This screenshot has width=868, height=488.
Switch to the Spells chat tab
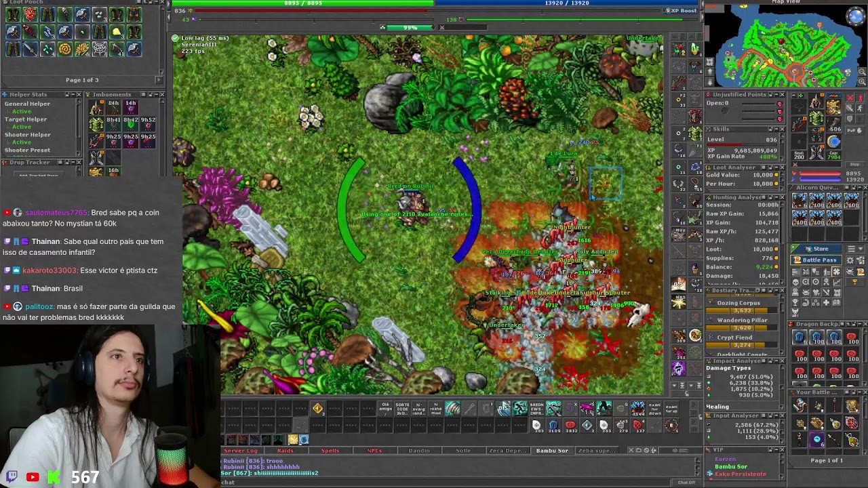pos(330,451)
